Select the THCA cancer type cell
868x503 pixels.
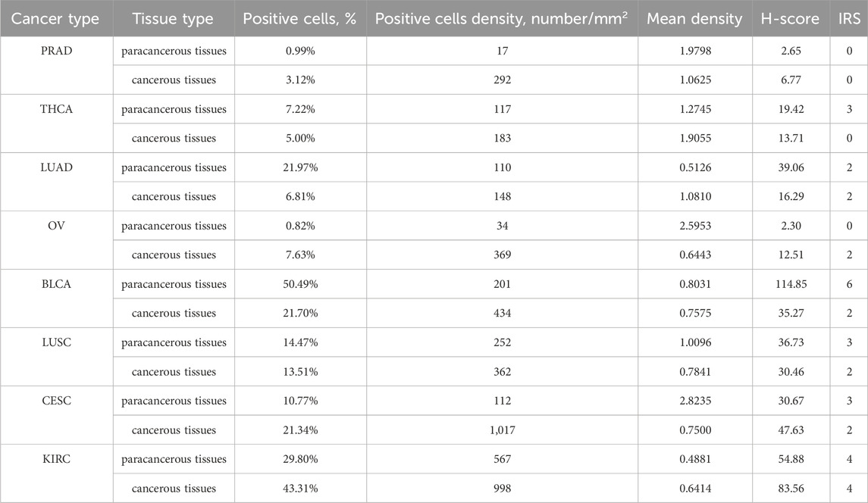56,109
